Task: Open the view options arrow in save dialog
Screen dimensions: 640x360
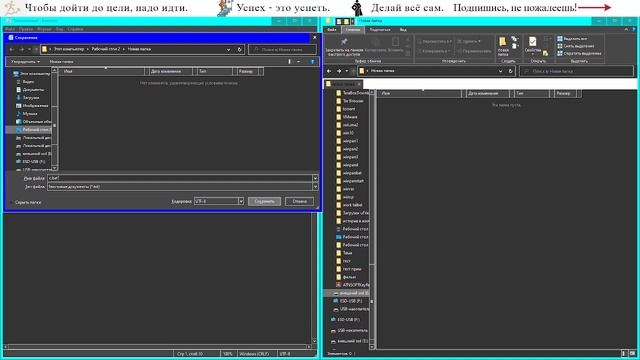Action: pyautogui.click(x=299, y=62)
